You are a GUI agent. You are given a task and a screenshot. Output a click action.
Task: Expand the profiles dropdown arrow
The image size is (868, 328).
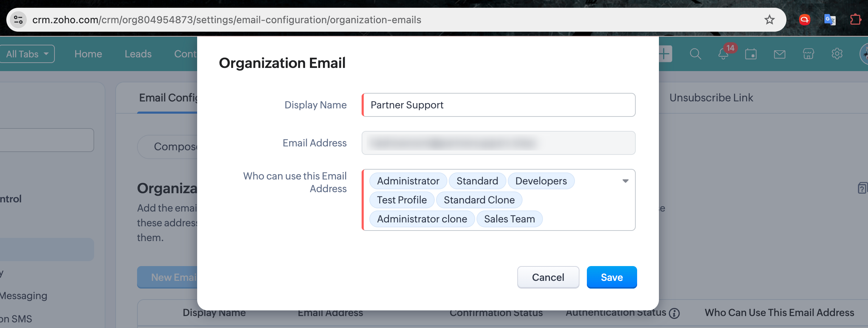625,181
